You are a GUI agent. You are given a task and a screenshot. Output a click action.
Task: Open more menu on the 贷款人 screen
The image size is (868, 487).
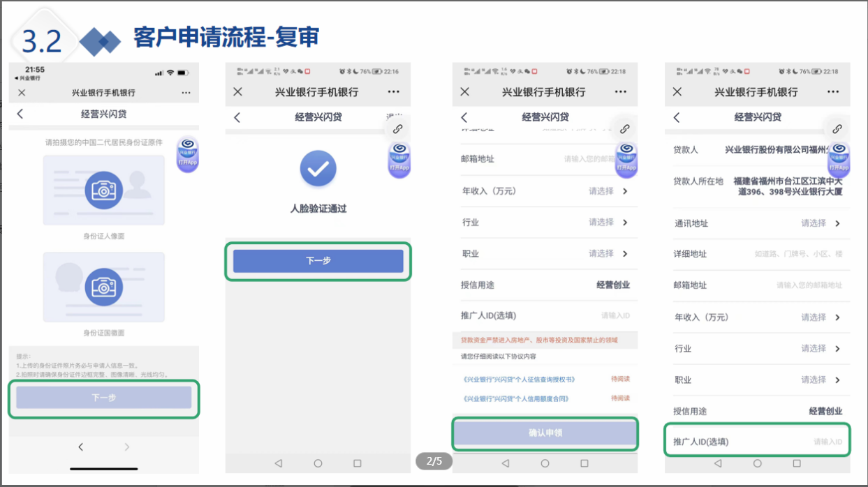coord(833,92)
